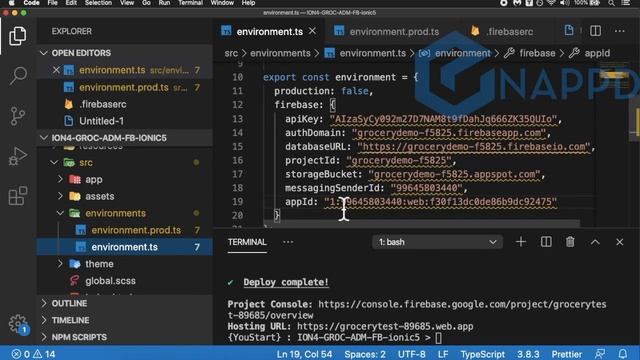
Task: Click firebase in the breadcrumb
Action: (x=537, y=53)
